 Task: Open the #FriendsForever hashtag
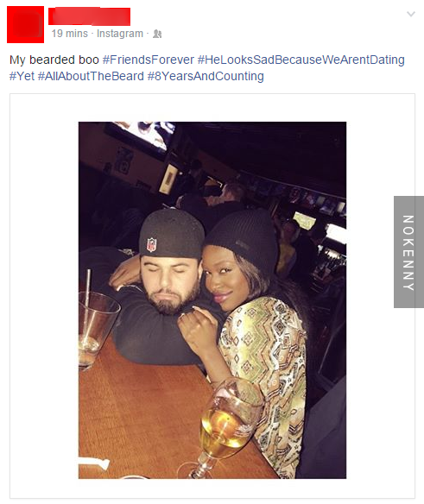point(149,60)
